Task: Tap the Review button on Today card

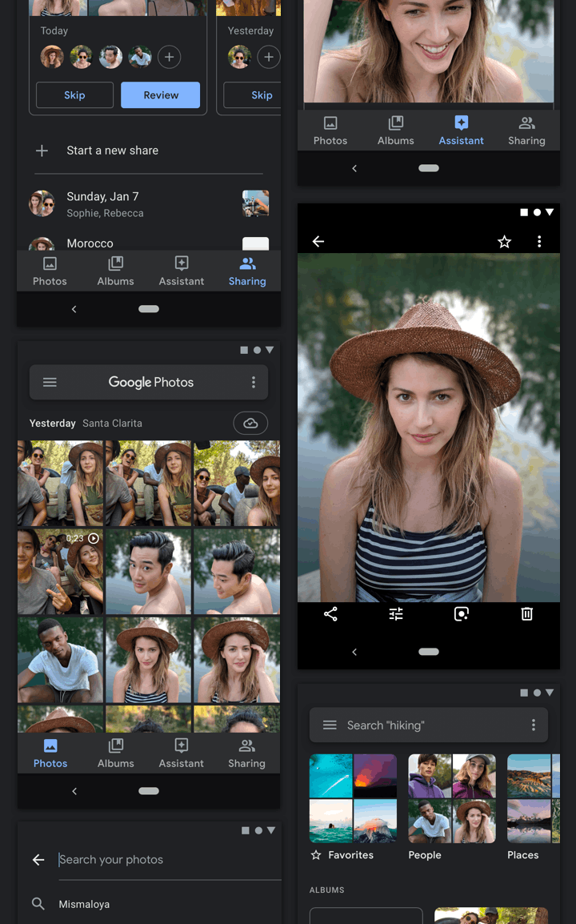Action: pyautogui.click(x=160, y=94)
